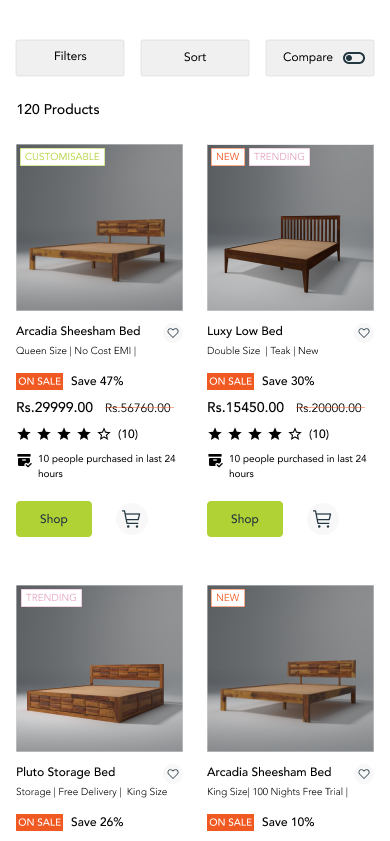Click the CUSTOMISABLE tag on first bed
This screenshot has height=841, width=390.
(x=62, y=157)
